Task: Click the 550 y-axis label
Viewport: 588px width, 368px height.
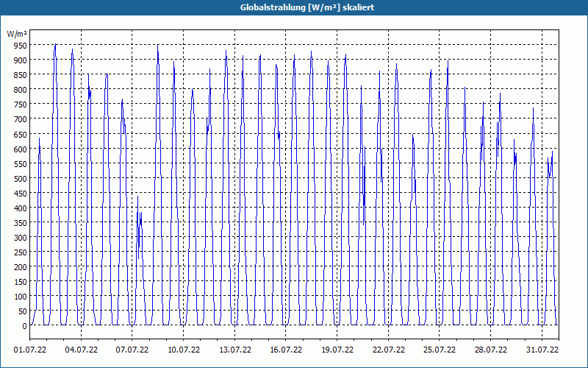Action: click(x=20, y=163)
